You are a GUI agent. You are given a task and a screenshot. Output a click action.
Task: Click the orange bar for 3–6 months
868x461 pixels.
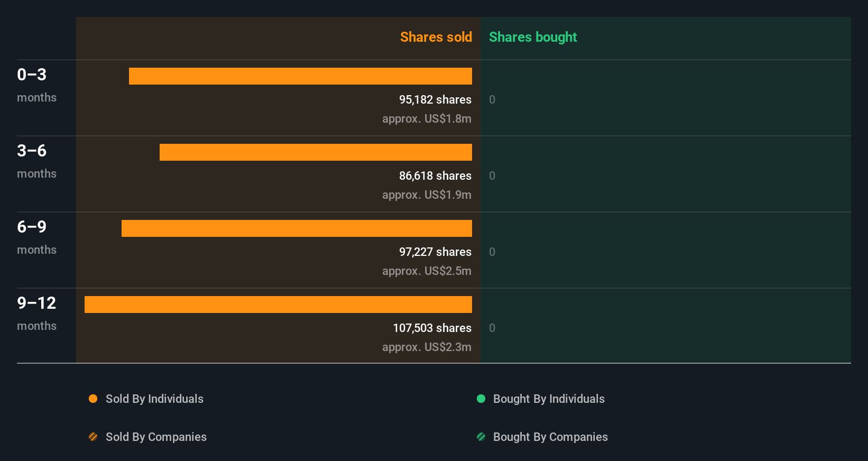point(316,152)
